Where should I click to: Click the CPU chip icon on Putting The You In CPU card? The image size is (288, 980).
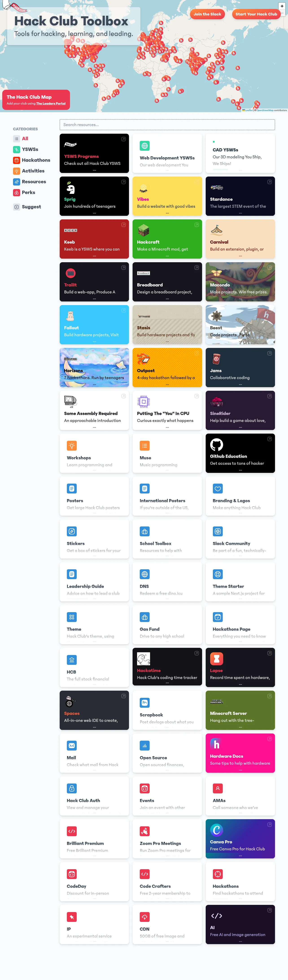[x=143, y=401]
